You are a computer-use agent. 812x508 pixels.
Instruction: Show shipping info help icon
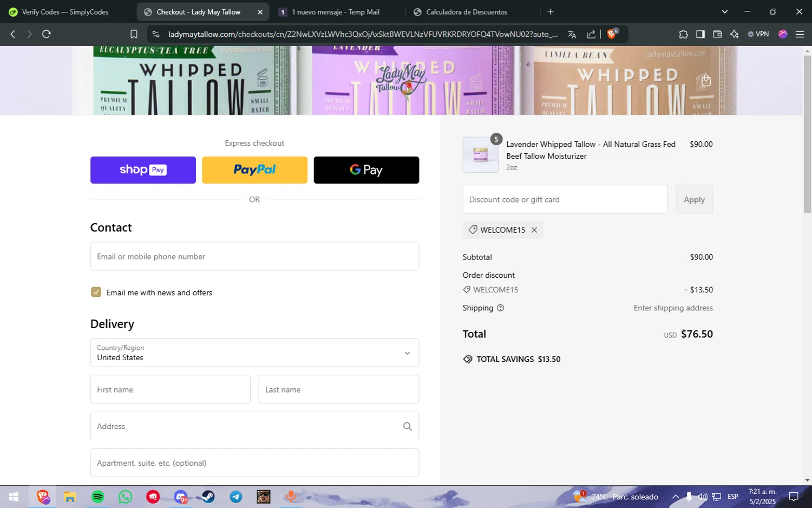point(500,308)
